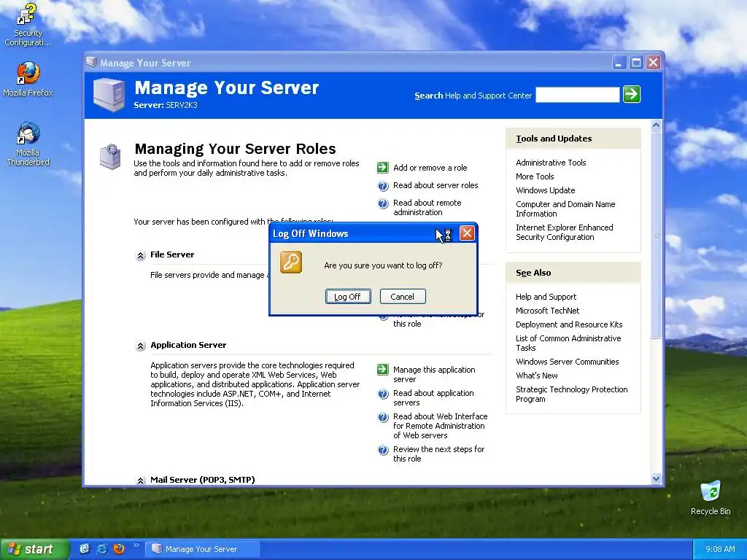The width and height of the screenshot is (747, 560).
Task: Click the green arrow beside Add or remove a role
Action: (x=382, y=167)
